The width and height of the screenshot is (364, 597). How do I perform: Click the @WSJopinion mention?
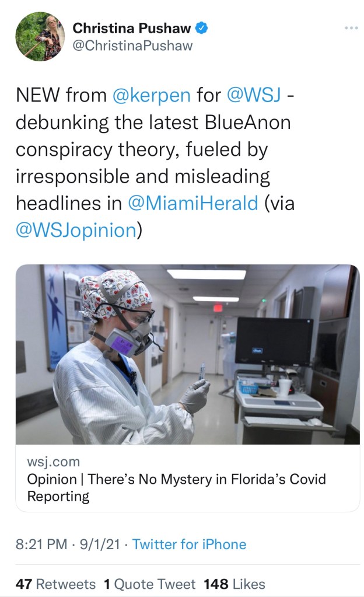pos(76,230)
